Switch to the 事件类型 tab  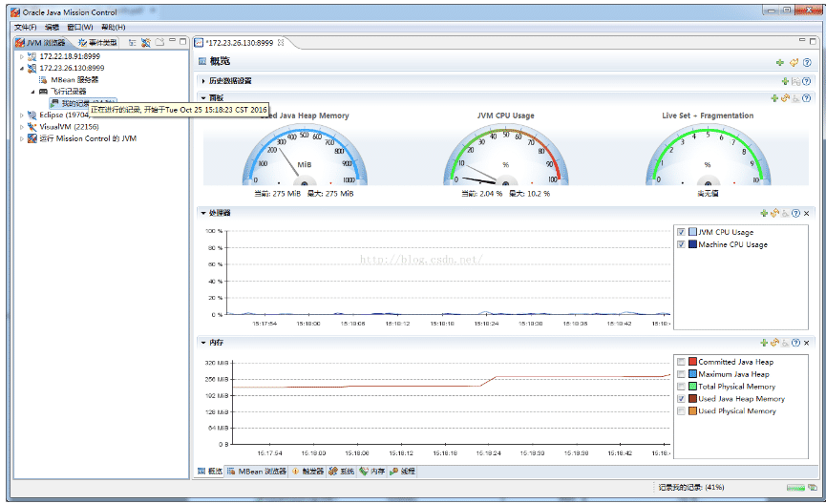point(98,43)
